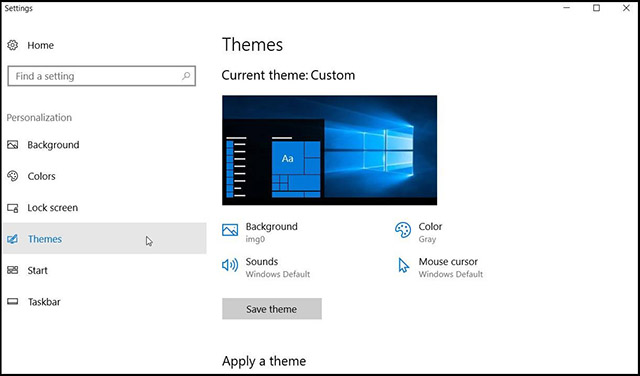This screenshot has height=376, width=640.
Task: Go to Home settings label
Action: (x=40, y=45)
